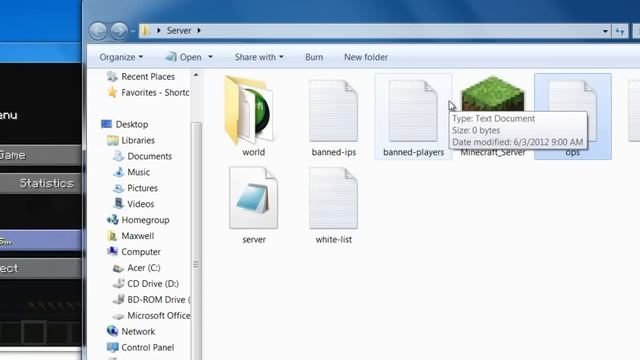
Task: Select Homegroup in navigation pane
Action: [x=138, y=220]
